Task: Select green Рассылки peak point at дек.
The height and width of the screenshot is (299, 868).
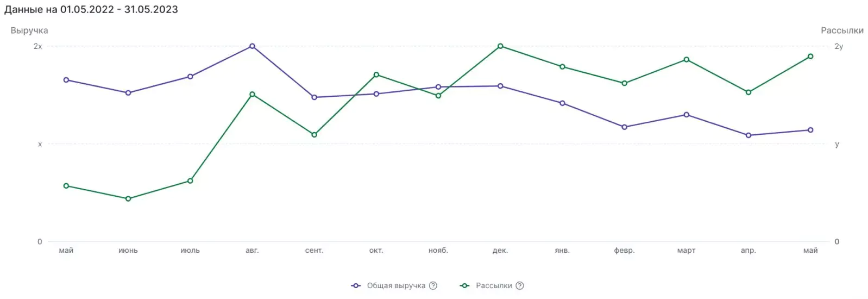Action: pyautogui.click(x=500, y=46)
